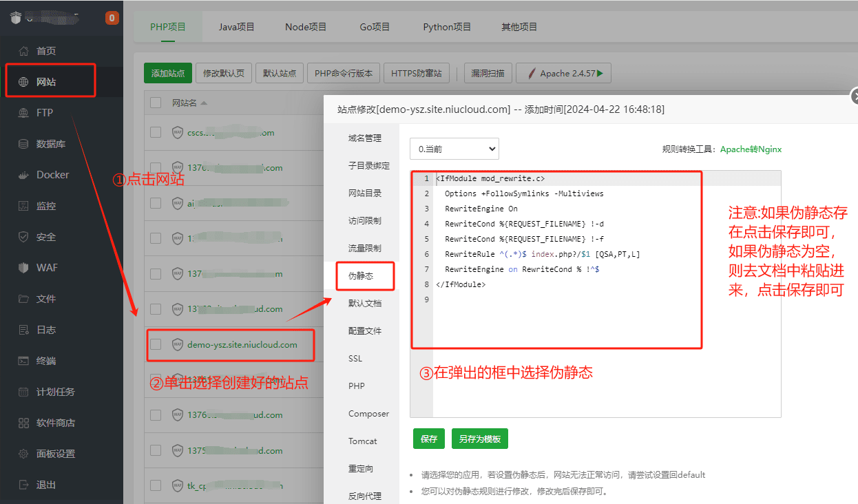The height and width of the screenshot is (504, 858).
Task: Click the logout icon at sidebar bottom
Action: click(24, 485)
